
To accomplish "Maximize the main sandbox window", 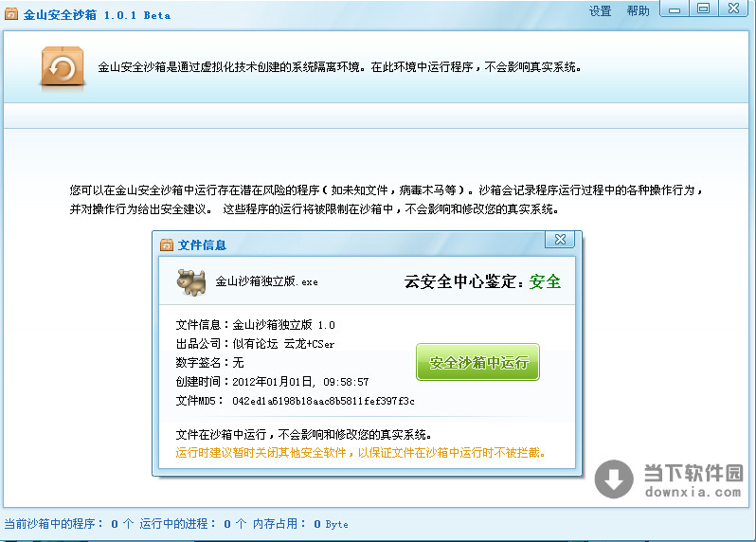I will click(704, 9).
